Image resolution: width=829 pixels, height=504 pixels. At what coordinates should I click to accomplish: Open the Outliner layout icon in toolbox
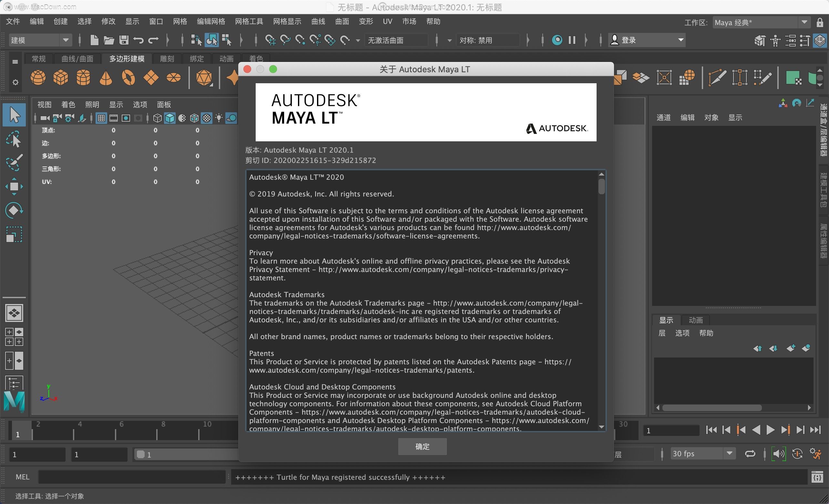coord(14,383)
